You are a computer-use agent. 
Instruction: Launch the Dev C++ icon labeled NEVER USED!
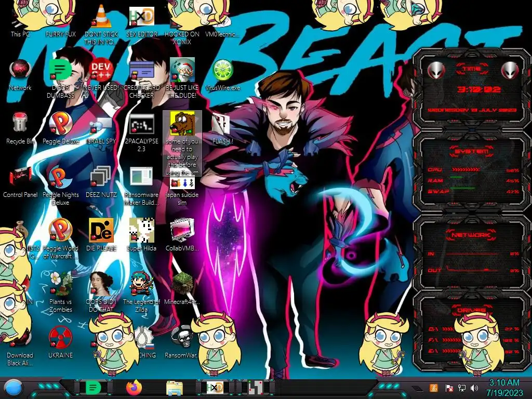(x=101, y=70)
